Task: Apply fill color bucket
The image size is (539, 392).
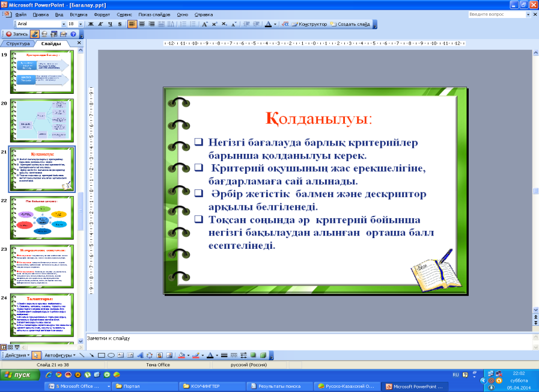Action: pos(181,355)
